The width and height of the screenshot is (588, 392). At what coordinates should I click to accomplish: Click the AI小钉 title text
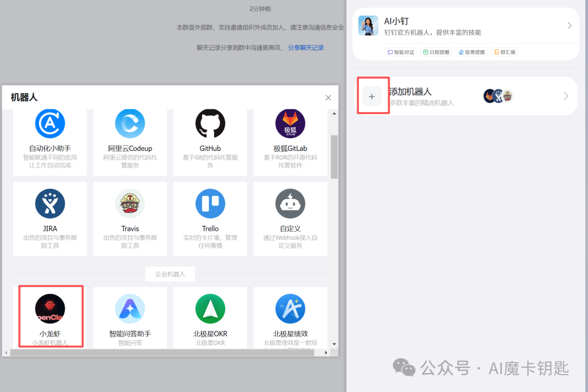tap(396, 21)
